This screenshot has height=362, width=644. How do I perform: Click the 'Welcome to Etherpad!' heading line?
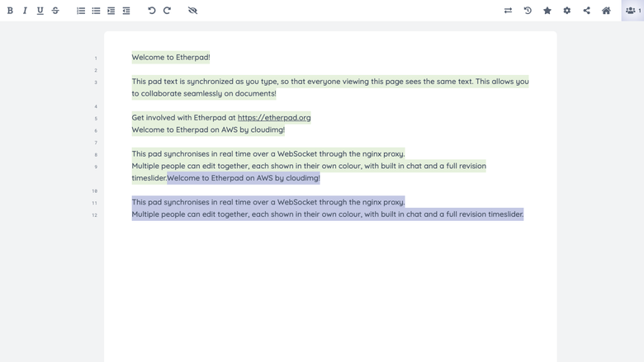point(171,58)
